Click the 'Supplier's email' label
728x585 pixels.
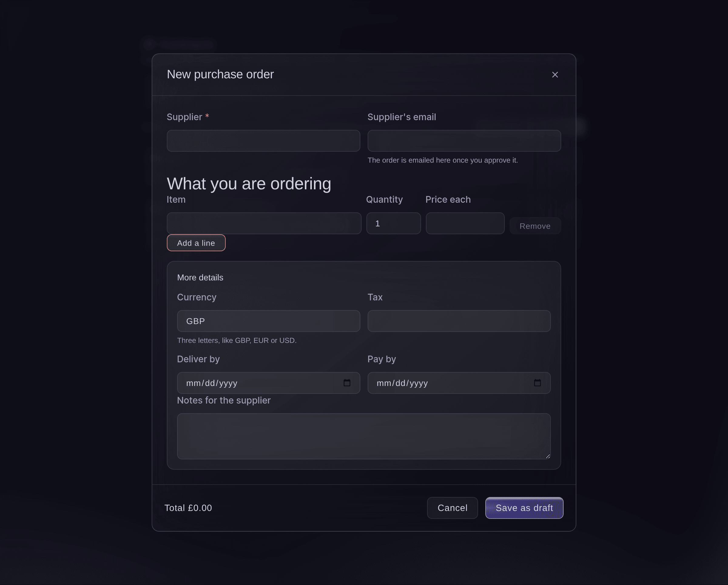point(402,117)
